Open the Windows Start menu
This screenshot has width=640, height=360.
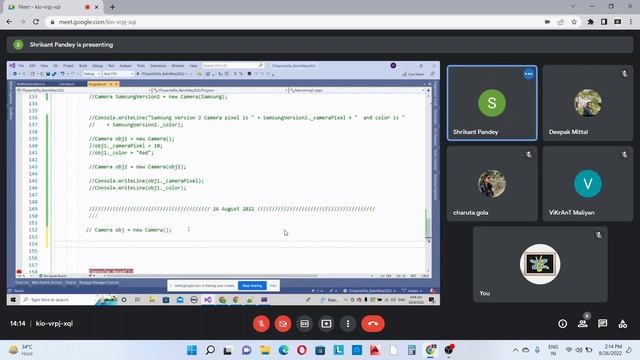click(x=191, y=350)
